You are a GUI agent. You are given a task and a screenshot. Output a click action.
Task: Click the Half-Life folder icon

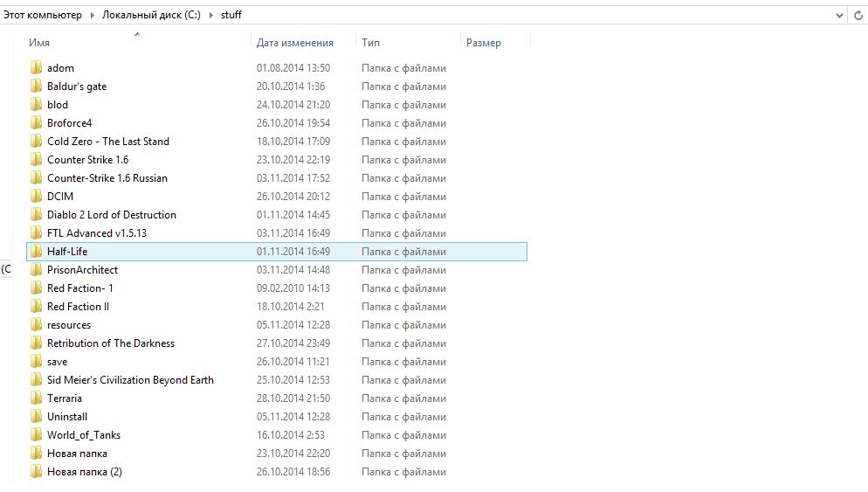[x=36, y=252]
